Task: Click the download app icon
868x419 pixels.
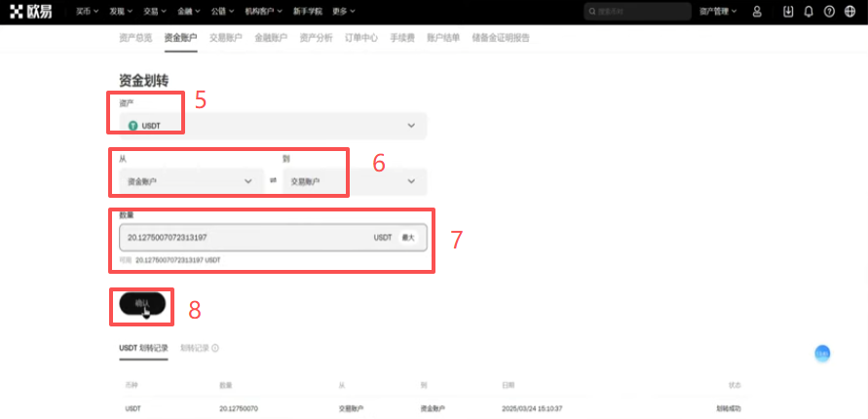Action: [x=788, y=12]
